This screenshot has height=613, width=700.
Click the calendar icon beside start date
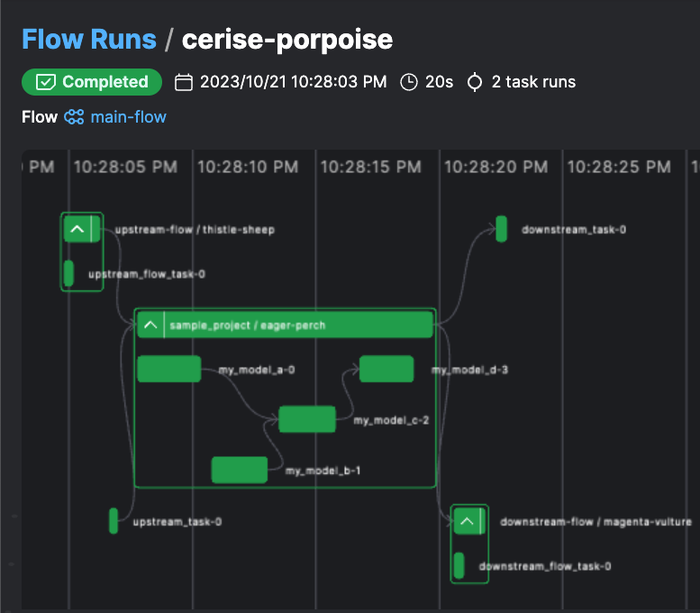[184, 82]
